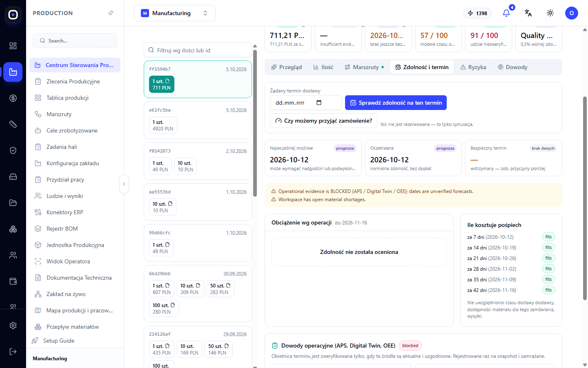Click Czy możemy przyjąć zamówienie? button
Viewport: 588px width, 368px height.
323,121
